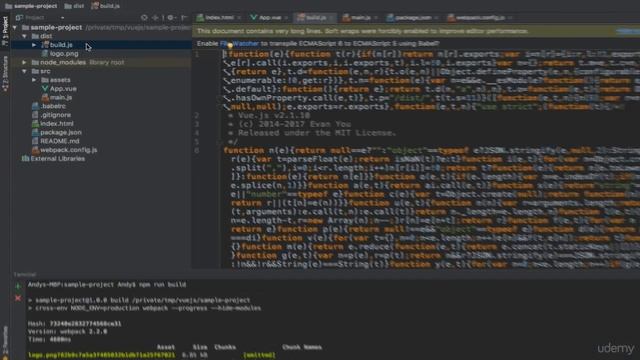Viewport: 640px width, 360px height.
Task: Select App.vue in project tree
Action: (x=63, y=89)
